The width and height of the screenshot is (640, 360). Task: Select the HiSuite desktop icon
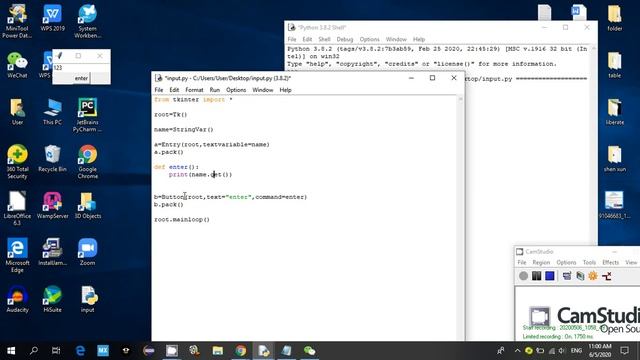click(52, 299)
